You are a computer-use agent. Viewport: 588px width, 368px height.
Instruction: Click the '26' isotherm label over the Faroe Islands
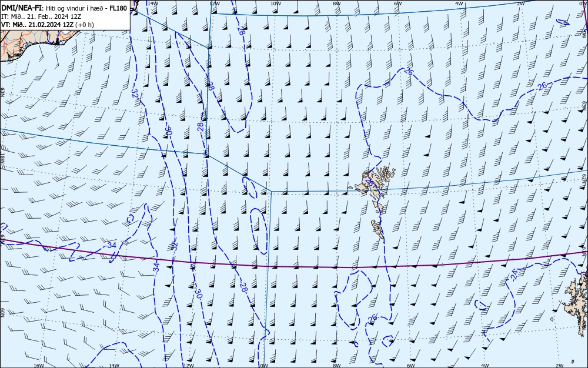(370, 182)
